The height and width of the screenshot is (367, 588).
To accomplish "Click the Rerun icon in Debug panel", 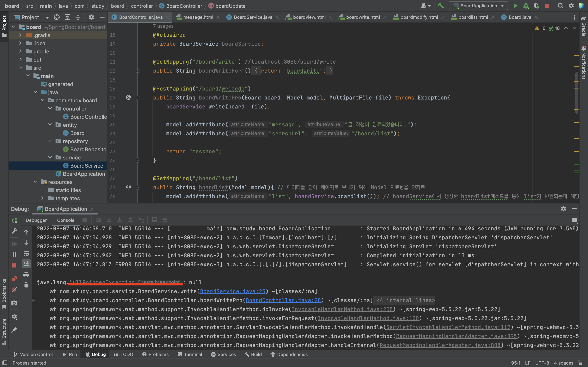I will click(14, 220).
